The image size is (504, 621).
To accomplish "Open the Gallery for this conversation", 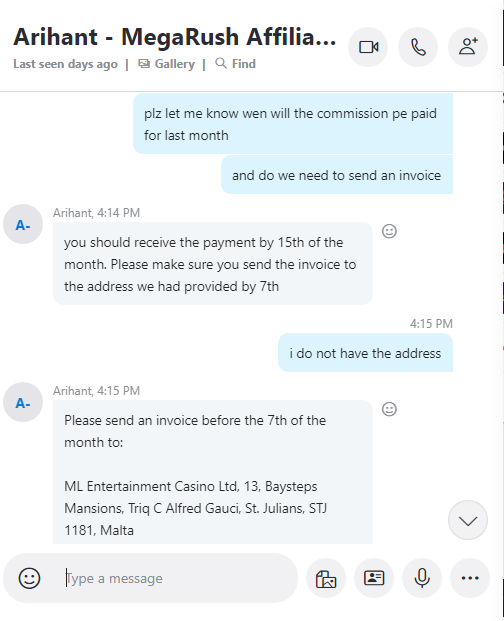I will point(166,64).
